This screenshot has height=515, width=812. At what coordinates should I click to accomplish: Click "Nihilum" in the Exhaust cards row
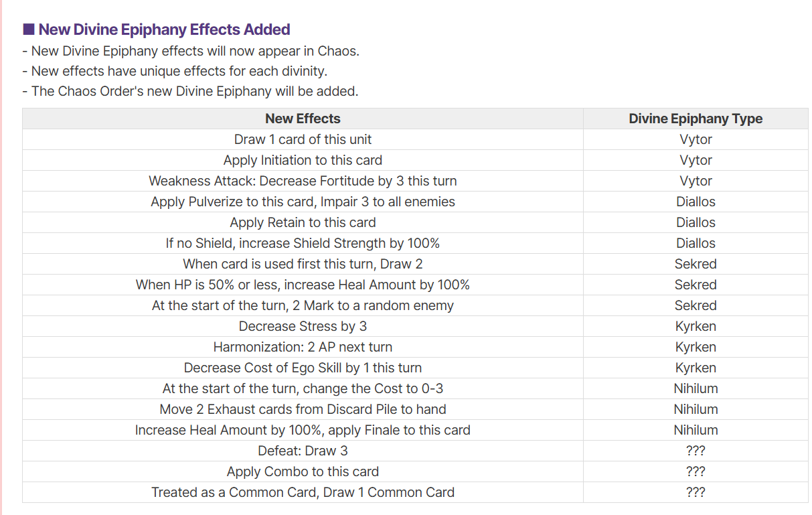(696, 409)
